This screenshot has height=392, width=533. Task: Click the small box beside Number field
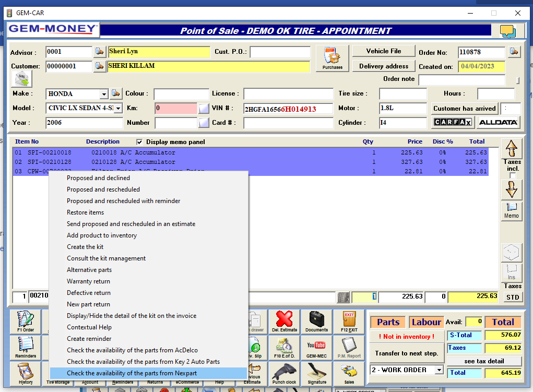pos(204,122)
